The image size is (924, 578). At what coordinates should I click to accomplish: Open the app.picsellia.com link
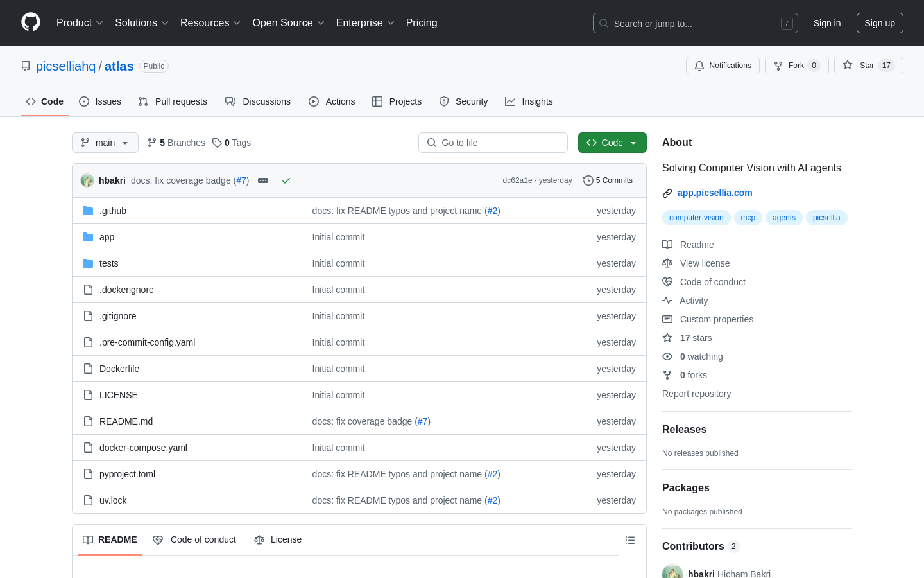coord(715,193)
